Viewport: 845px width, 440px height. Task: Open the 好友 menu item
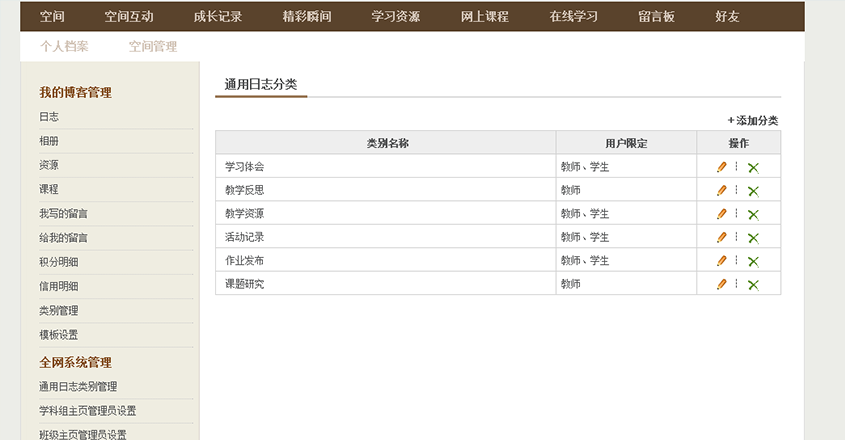[x=727, y=17]
